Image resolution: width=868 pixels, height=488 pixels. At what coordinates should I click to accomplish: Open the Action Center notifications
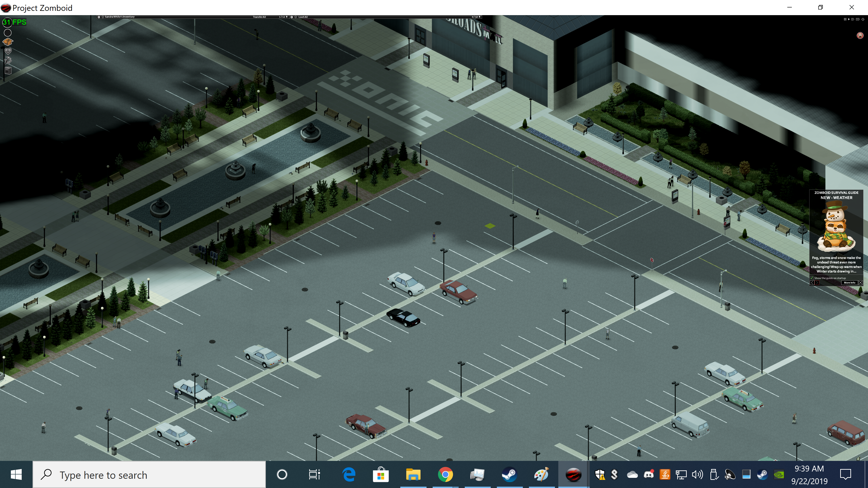pos(845,475)
